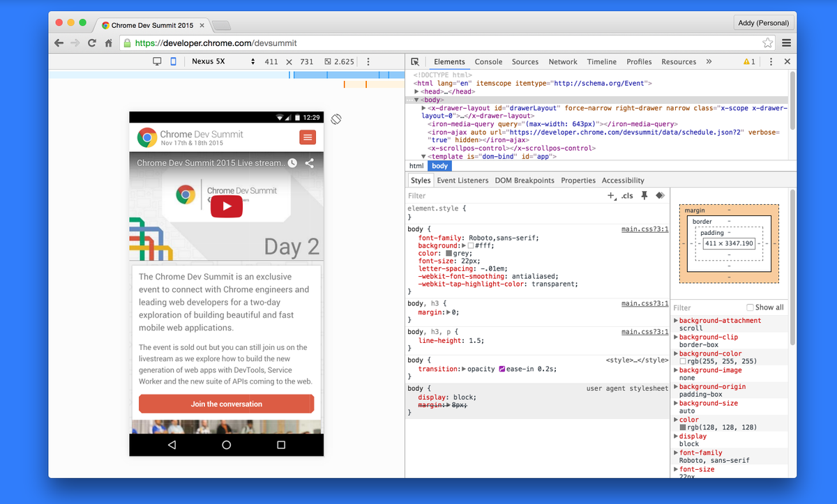Click the inspect element cursor icon

click(415, 61)
